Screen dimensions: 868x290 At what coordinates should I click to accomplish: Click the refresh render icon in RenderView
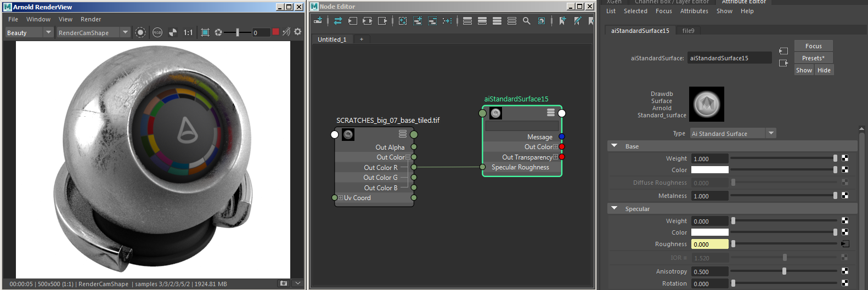(286, 32)
